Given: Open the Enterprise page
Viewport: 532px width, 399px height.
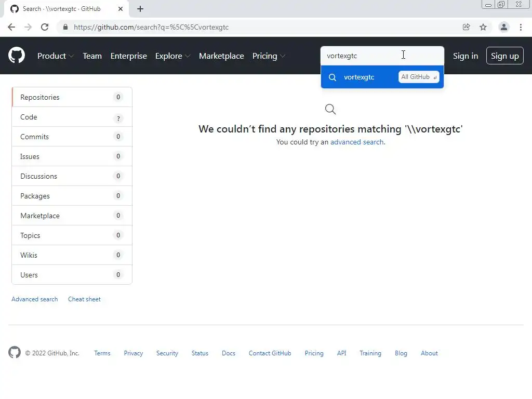Looking at the screenshot, I should pyautogui.click(x=129, y=56).
